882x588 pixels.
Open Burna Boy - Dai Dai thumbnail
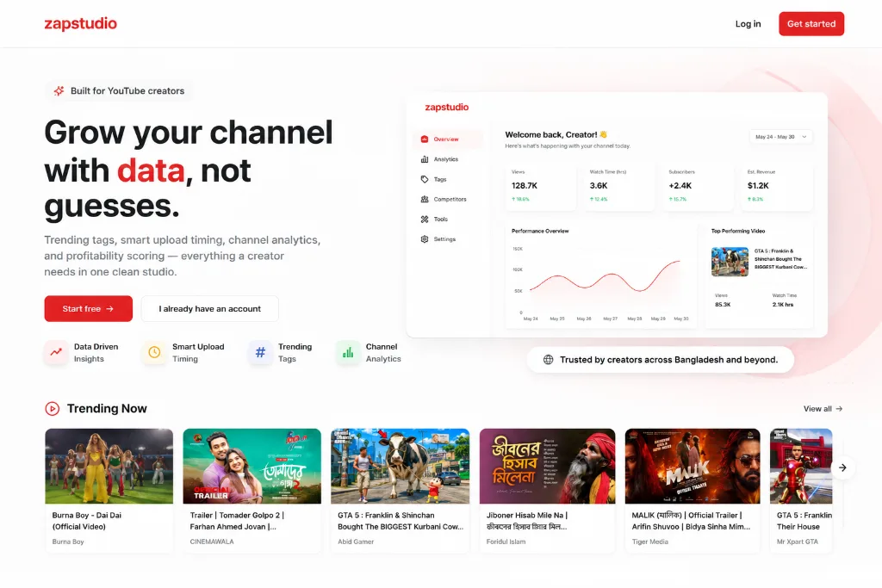(109, 466)
